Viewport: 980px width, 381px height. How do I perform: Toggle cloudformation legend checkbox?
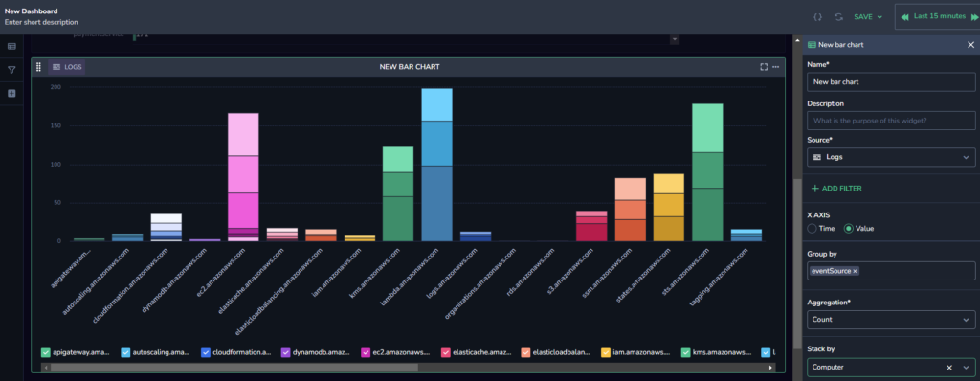[x=206, y=352]
